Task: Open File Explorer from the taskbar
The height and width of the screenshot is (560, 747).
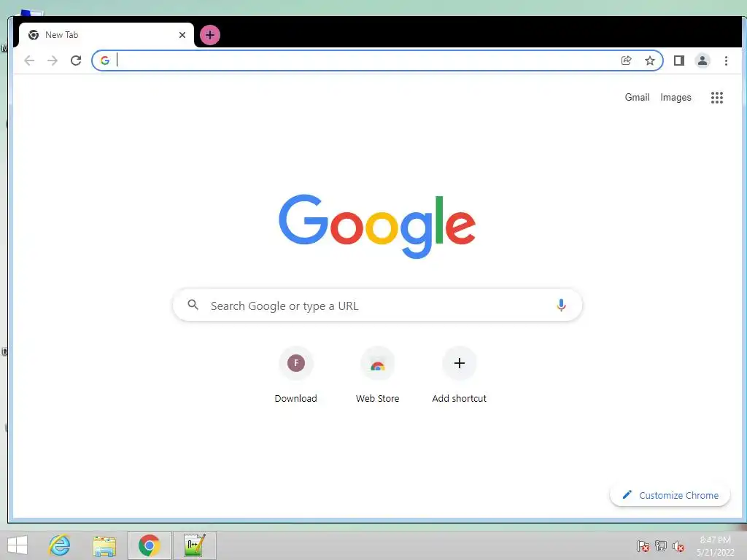Action: (x=104, y=545)
